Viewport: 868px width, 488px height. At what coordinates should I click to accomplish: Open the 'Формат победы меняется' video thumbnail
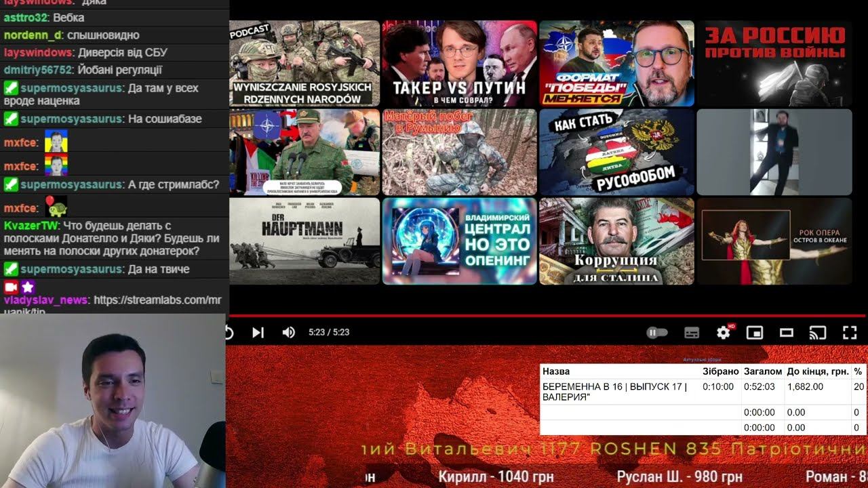[616, 63]
